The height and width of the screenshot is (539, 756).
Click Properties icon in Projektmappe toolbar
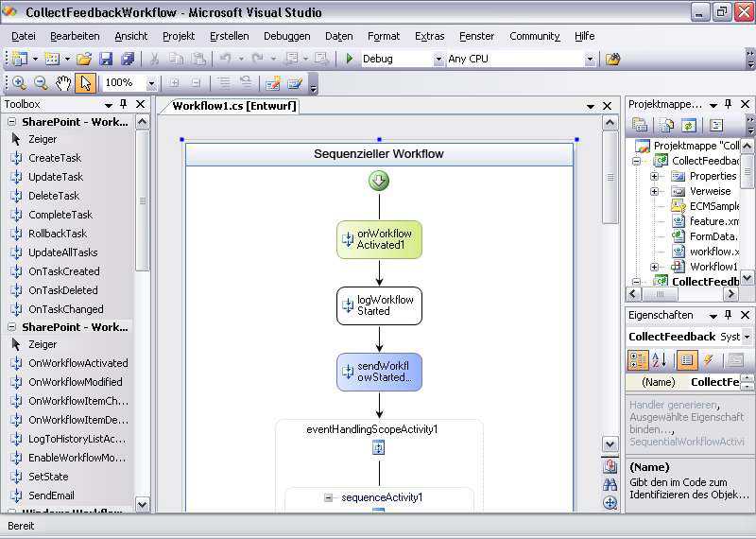pyautogui.click(x=640, y=126)
